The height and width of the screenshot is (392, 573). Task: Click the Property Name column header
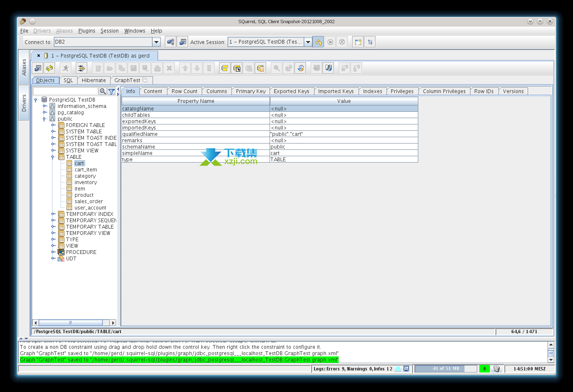196,101
